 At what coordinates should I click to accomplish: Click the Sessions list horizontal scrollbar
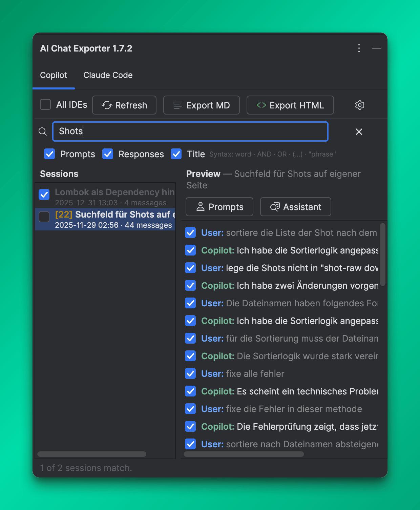pos(92,454)
